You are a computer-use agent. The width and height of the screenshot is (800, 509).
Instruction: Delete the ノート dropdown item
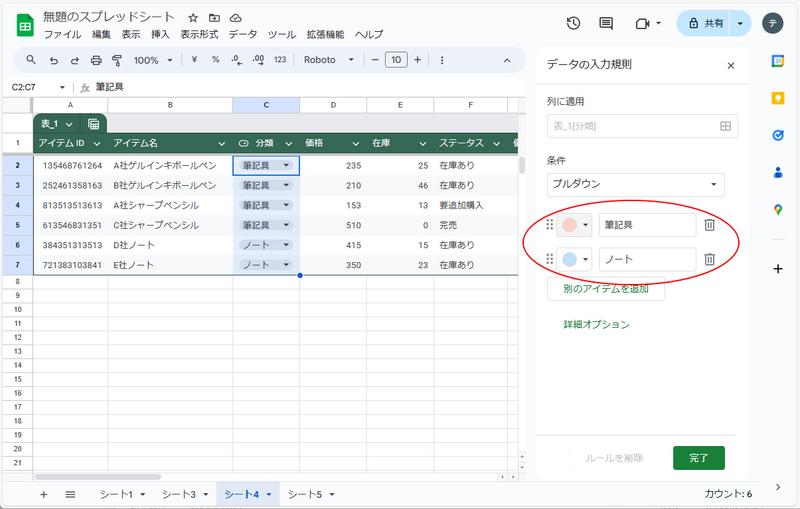(709, 260)
